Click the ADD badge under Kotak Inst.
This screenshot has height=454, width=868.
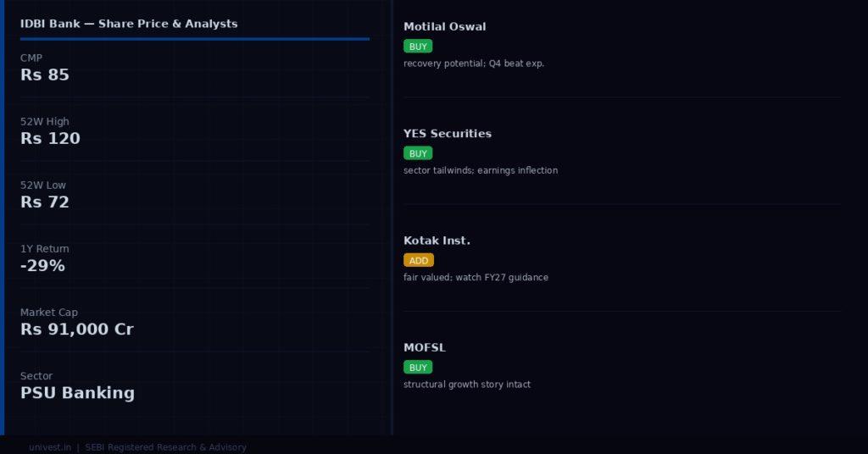click(419, 260)
